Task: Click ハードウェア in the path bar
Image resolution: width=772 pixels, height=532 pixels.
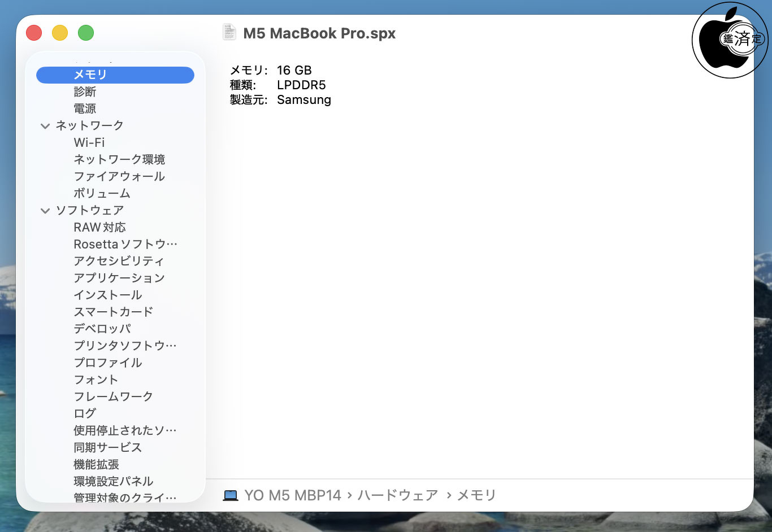Action: pos(397,495)
